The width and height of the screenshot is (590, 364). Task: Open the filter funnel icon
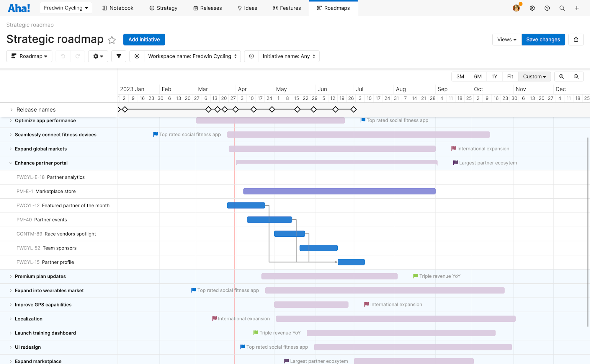click(119, 56)
